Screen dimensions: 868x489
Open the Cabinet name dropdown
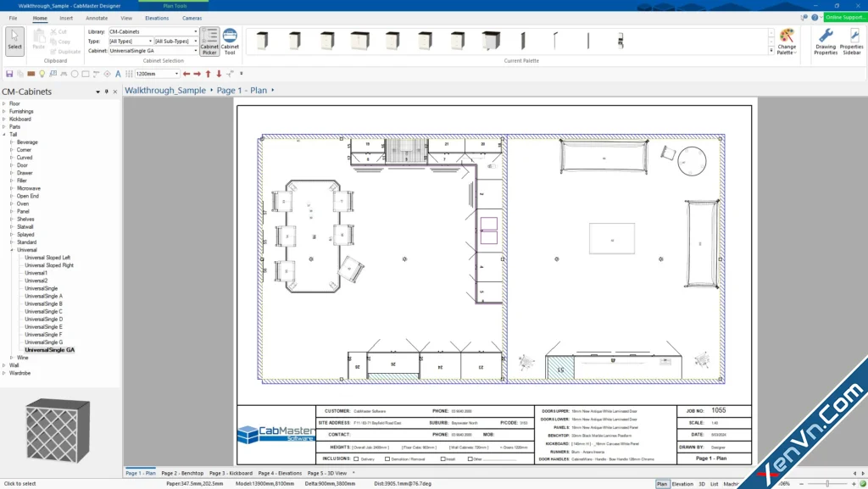(196, 50)
